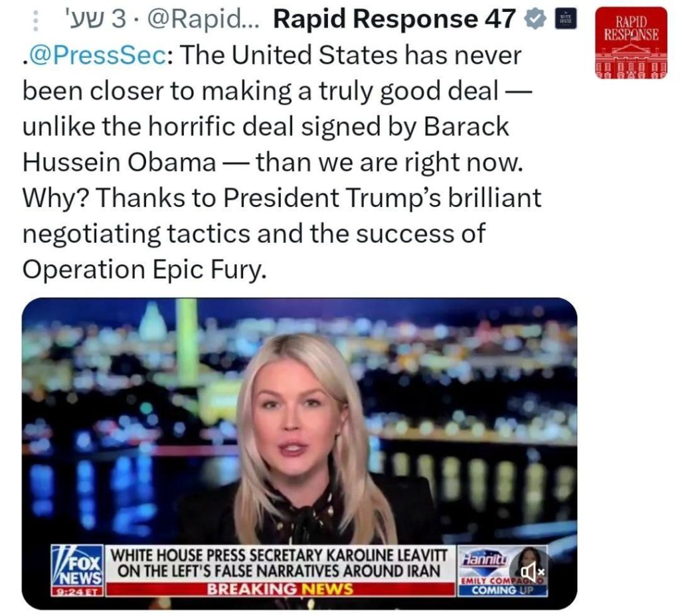The image size is (680, 616).
Task: Click the Karoline Leavitt chyron headline text
Action: click(280, 563)
